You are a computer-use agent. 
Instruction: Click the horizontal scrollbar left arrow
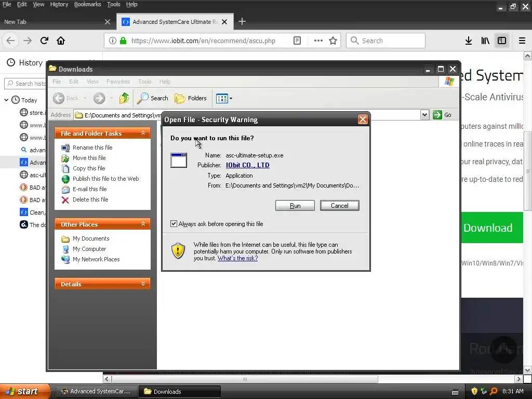point(107,379)
